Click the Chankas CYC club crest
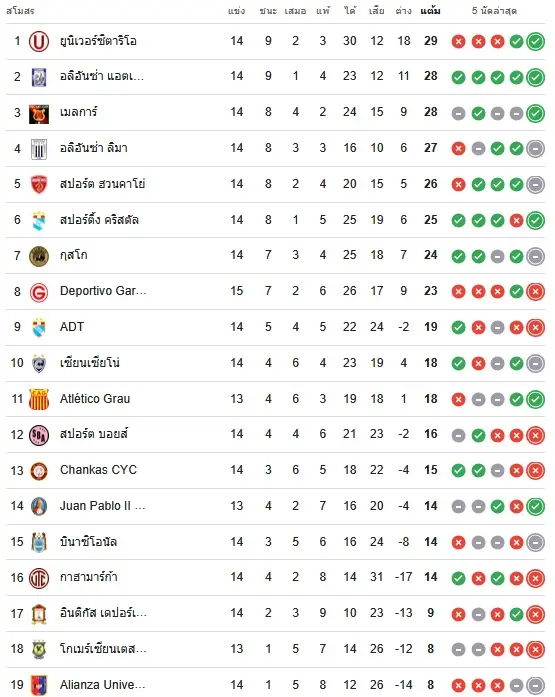 point(39,471)
